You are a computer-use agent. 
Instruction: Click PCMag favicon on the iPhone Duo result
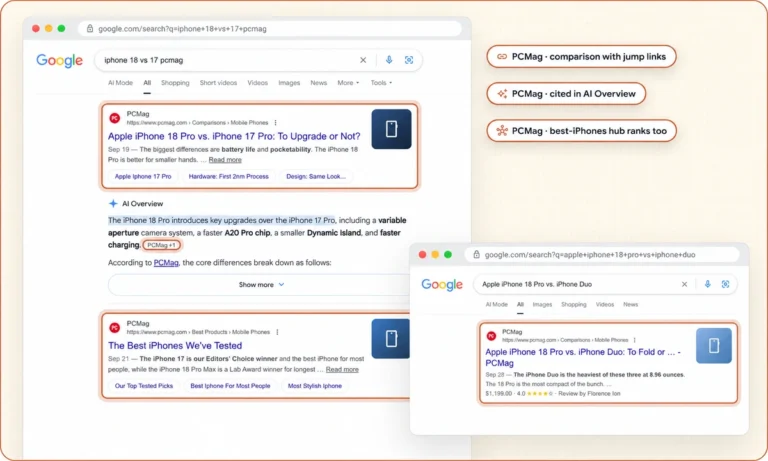(x=491, y=336)
